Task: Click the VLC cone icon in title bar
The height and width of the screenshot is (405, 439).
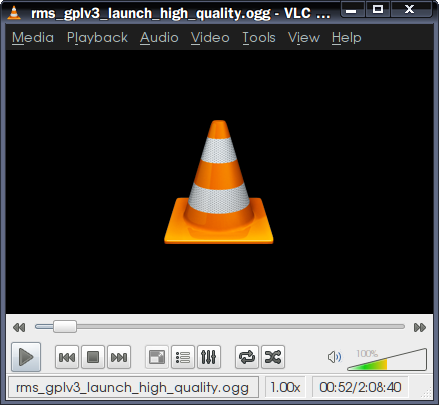Action: pyautogui.click(x=14, y=13)
